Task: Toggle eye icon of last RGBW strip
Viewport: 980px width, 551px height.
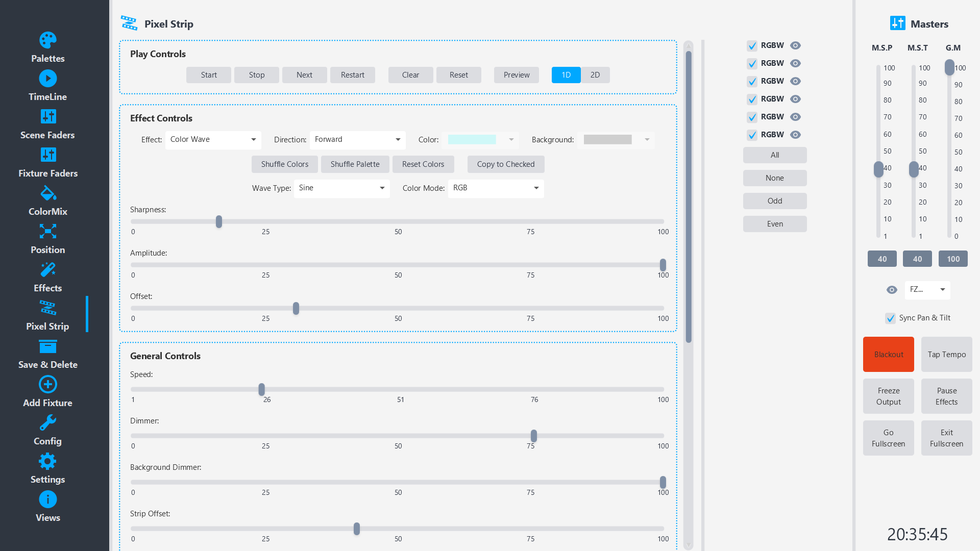Action: click(795, 135)
